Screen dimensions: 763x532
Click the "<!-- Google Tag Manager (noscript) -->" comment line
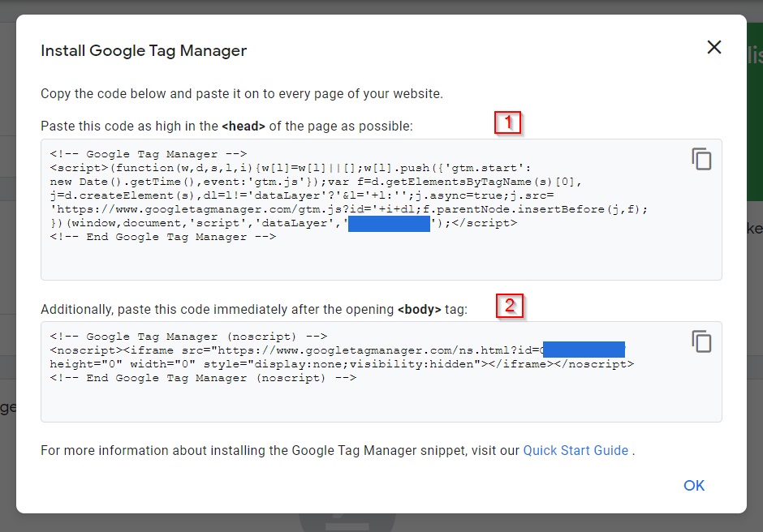[188, 337]
